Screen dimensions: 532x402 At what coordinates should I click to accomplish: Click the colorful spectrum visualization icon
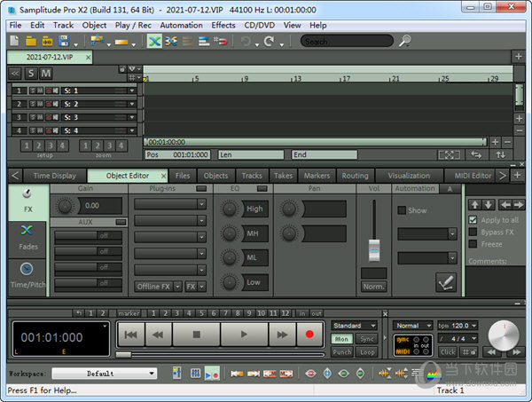(434, 374)
